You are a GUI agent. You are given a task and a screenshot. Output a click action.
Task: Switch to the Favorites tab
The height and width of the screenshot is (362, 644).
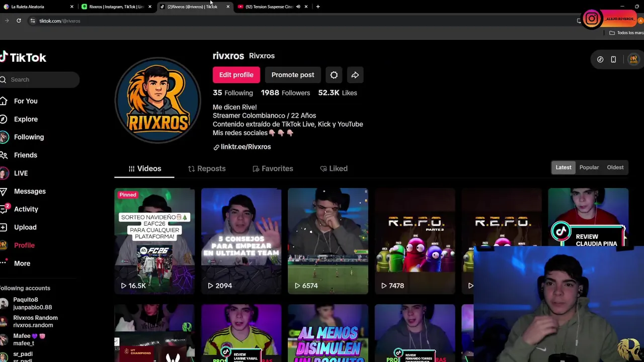pos(273,168)
